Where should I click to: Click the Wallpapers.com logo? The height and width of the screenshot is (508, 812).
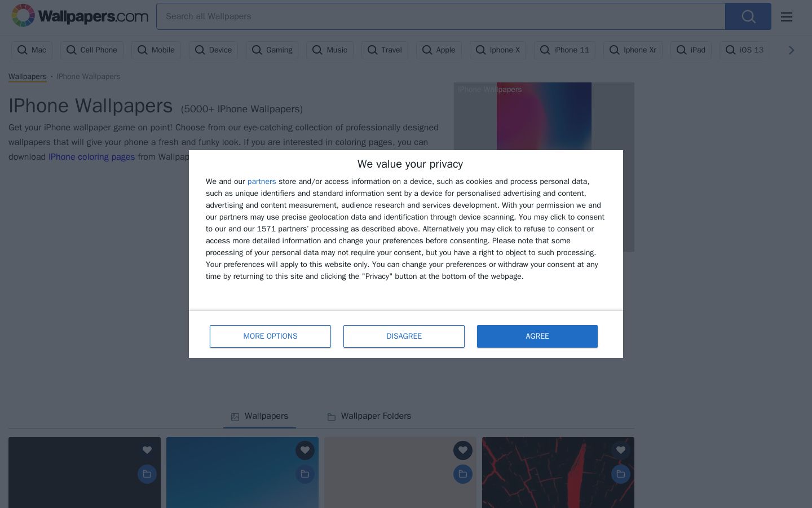click(x=80, y=16)
